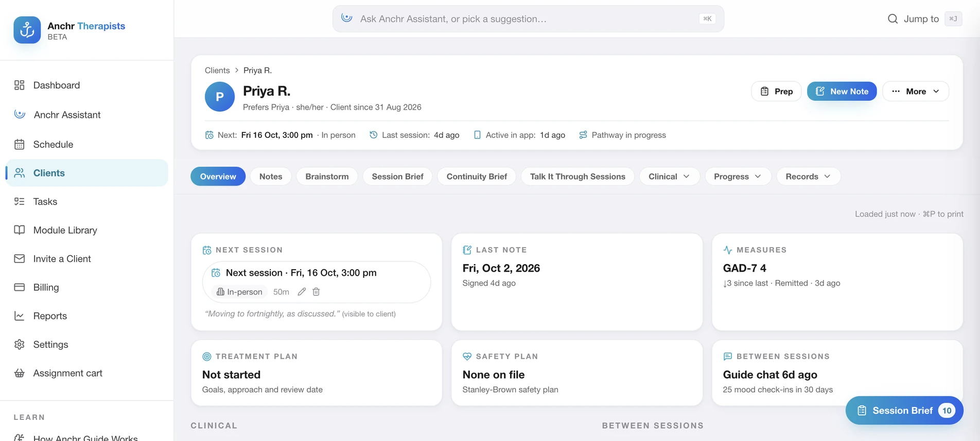
Task: Click the 'Pathway in progress' status text
Action: pos(628,135)
